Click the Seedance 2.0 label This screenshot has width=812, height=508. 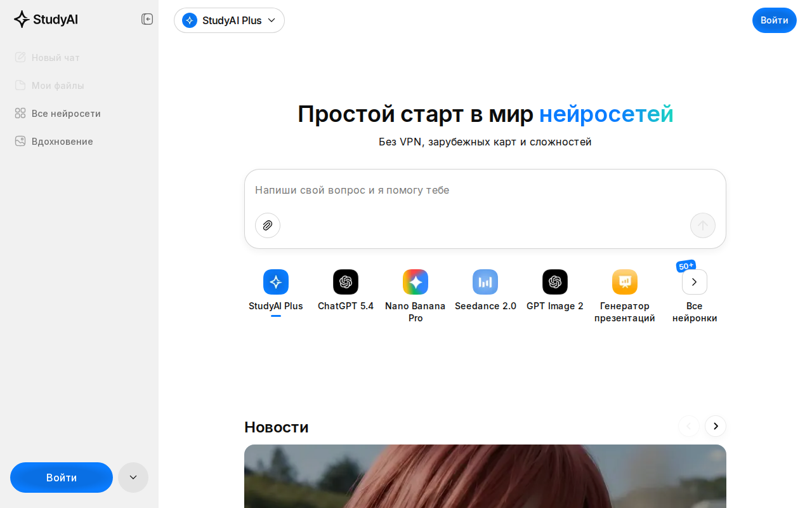coord(485,306)
